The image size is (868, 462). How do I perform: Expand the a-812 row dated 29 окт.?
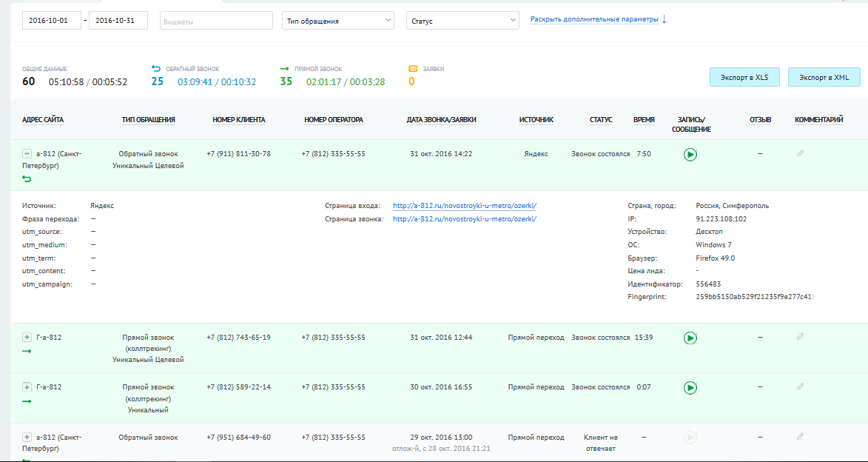[27, 438]
